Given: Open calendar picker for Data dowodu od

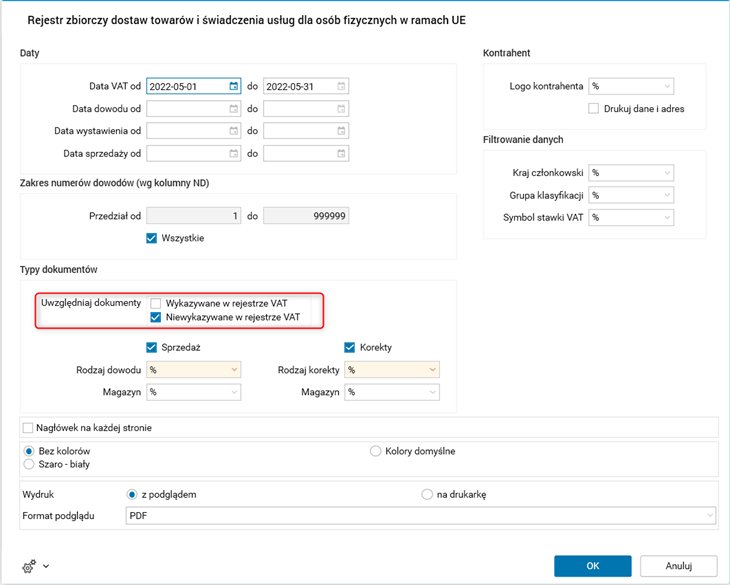Looking at the screenshot, I should point(233,108).
